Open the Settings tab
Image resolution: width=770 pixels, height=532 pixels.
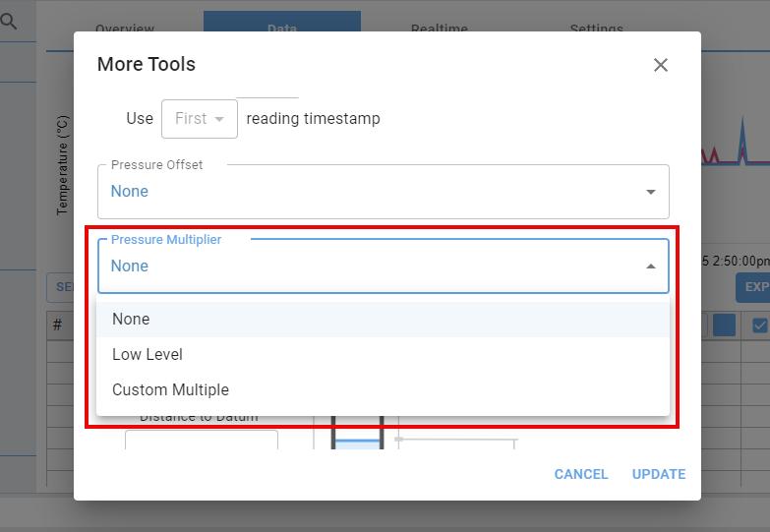pos(596,30)
